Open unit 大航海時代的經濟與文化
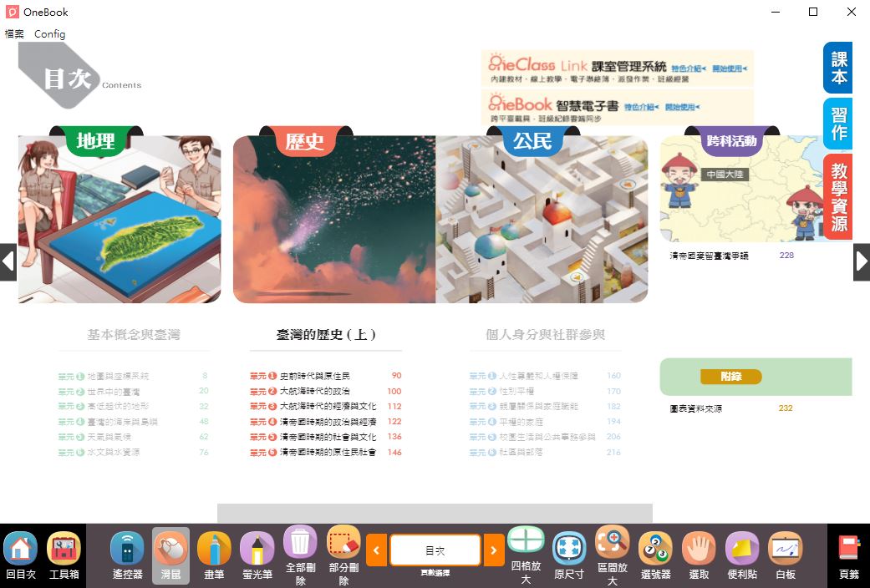 (x=326, y=407)
